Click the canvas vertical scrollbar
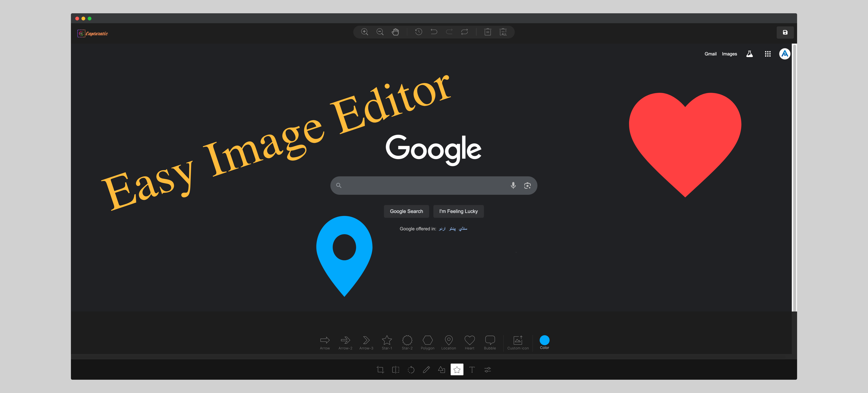The image size is (868, 393). pyautogui.click(x=794, y=178)
